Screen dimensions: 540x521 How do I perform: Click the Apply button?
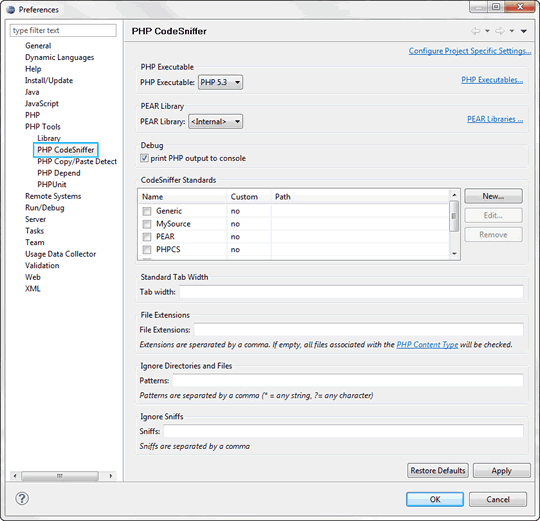[x=501, y=470]
